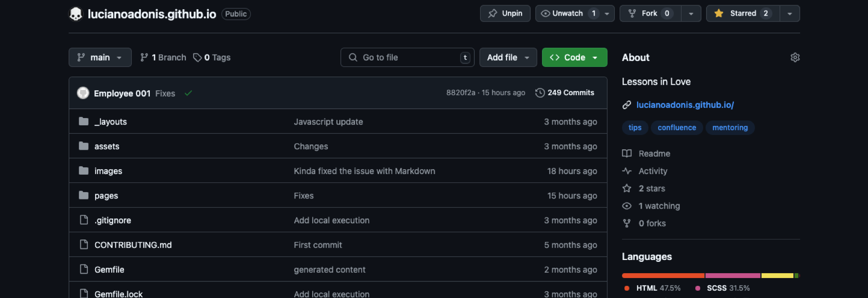The width and height of the screenshot is (868, 298).
Task: Click the search magnifier icon in Go to file
Action: [x=353, y=58]
